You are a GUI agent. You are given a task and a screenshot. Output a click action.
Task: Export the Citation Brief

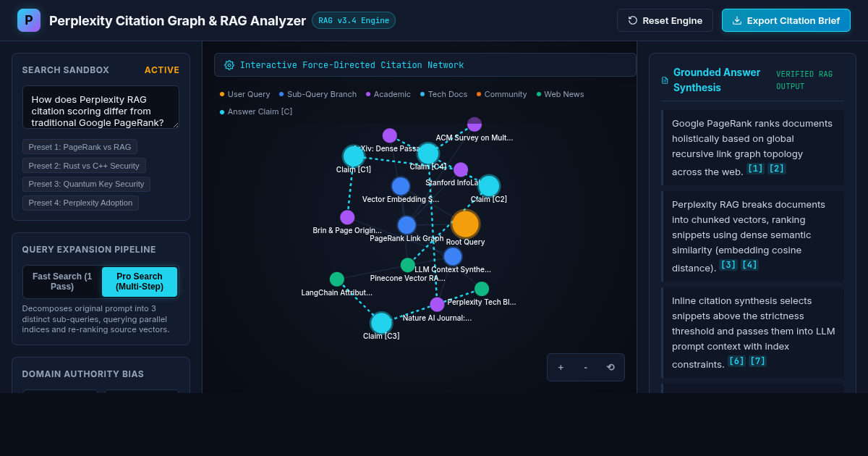(x=786, y=20)
